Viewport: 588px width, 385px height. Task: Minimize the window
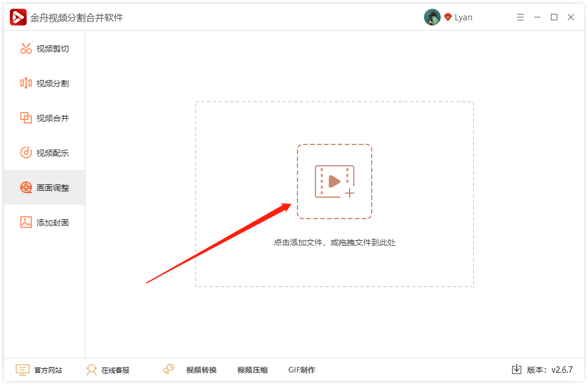[x=537, y=17]
